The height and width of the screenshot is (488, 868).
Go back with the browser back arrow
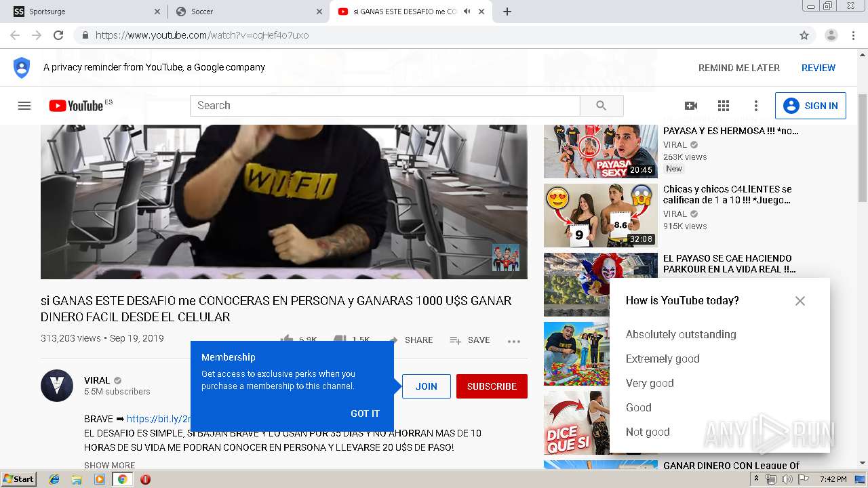coord(15,35)
